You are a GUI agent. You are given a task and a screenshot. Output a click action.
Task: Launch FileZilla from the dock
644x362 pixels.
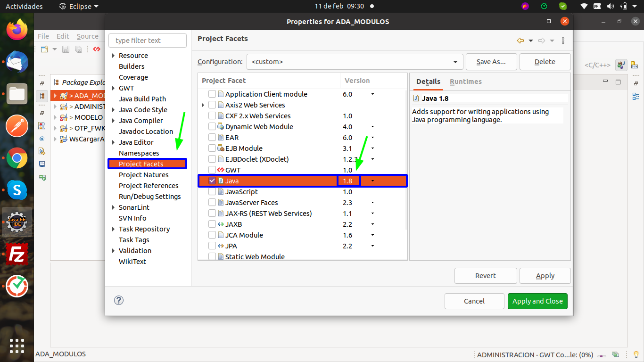[17, 255]
